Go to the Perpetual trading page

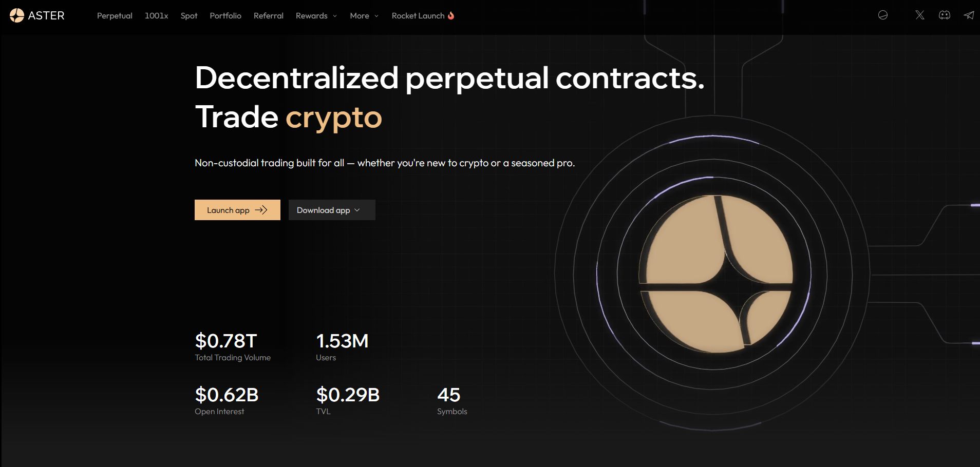pyautogui.click(x=115, y=16)
